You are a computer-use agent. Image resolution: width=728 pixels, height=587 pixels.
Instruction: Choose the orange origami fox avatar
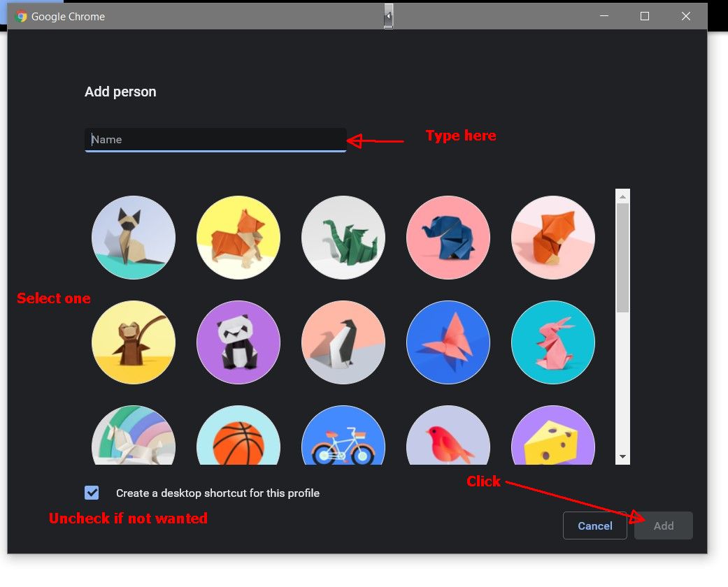point(553,238)
